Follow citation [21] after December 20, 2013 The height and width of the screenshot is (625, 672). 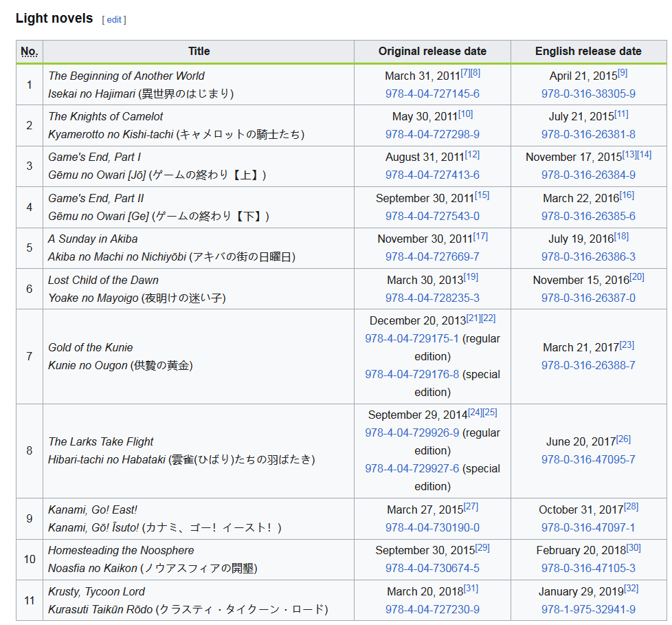click(x=473, y=318)
